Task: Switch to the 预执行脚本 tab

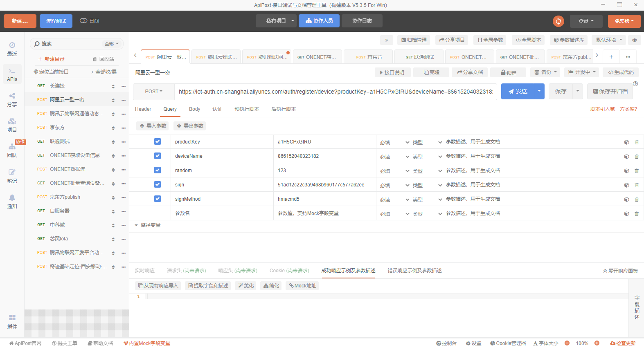Action: (x=247, y=109)
